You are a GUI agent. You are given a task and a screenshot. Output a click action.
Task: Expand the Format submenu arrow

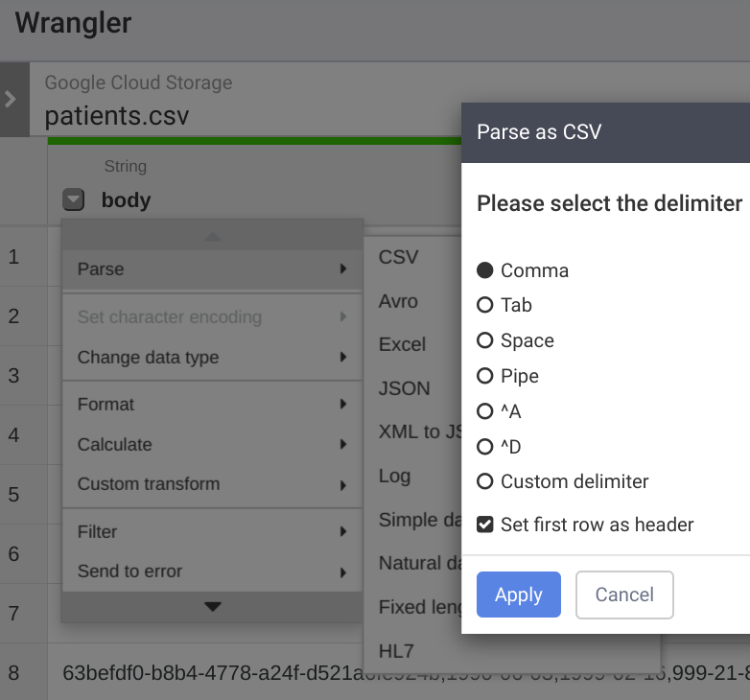(x=342, y=405)
